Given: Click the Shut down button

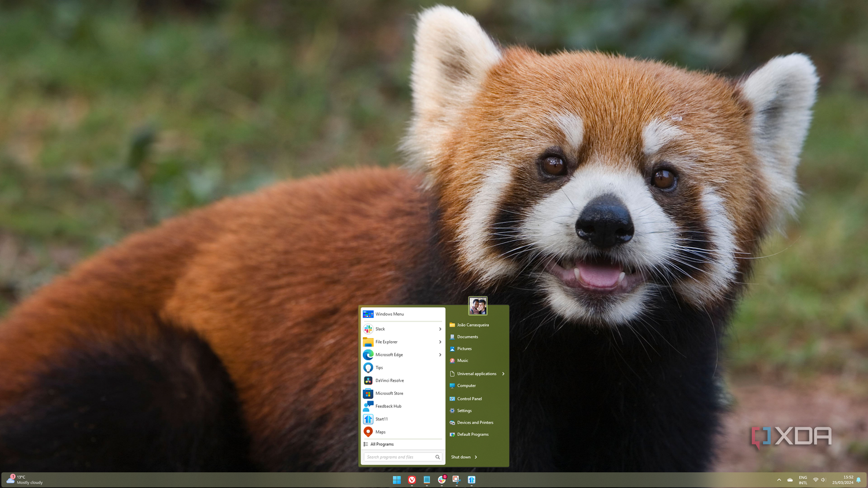Looking at the screenshot, I should click(x=461, y=457).
